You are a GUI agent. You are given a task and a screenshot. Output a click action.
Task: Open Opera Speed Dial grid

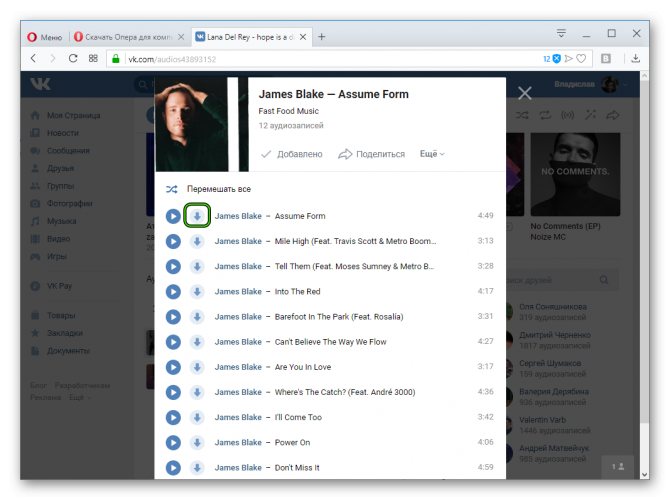93,59
